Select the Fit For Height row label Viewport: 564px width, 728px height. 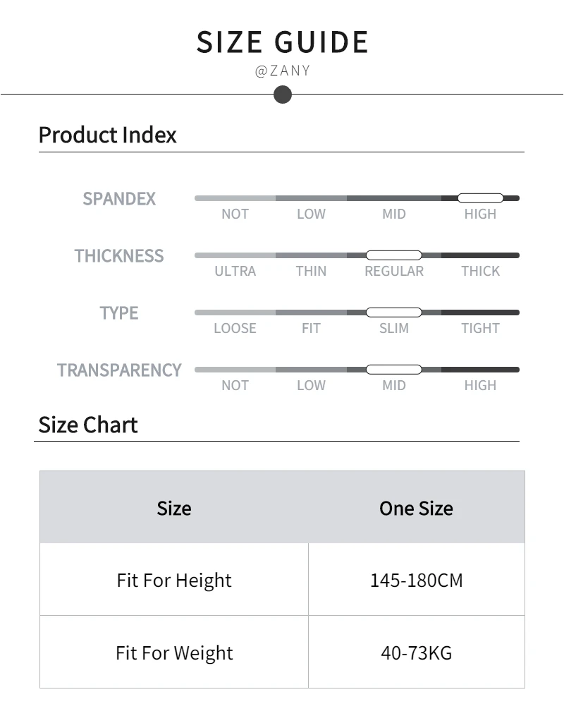pos(174,581)
